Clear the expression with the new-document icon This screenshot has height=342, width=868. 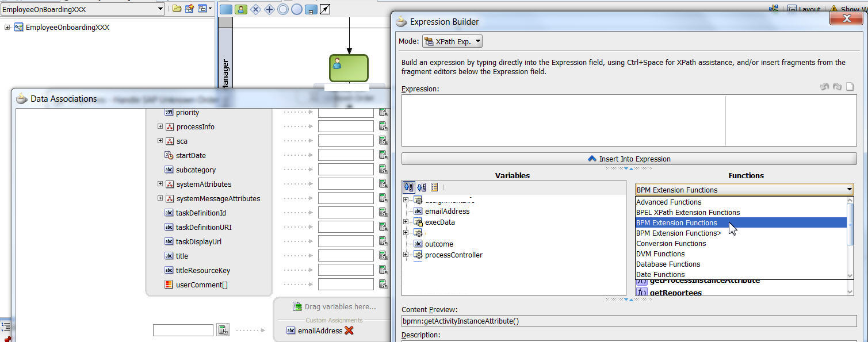click(850, 86)
